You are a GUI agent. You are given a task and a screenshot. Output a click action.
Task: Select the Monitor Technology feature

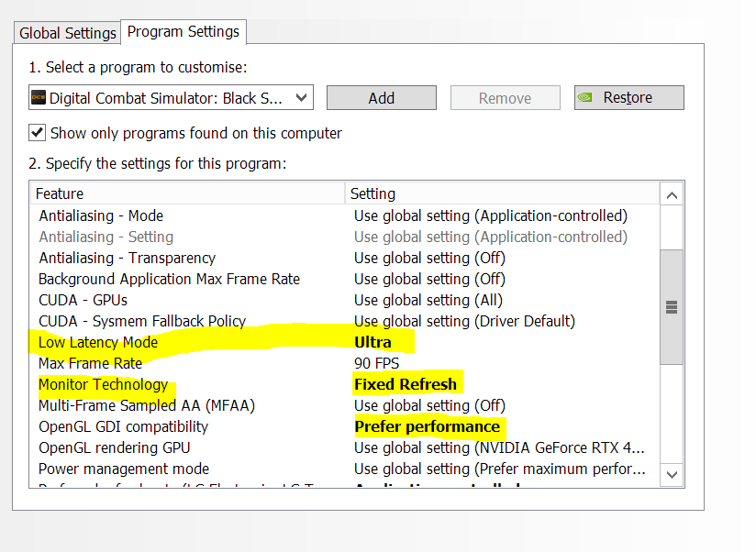[x=103, y=384]
